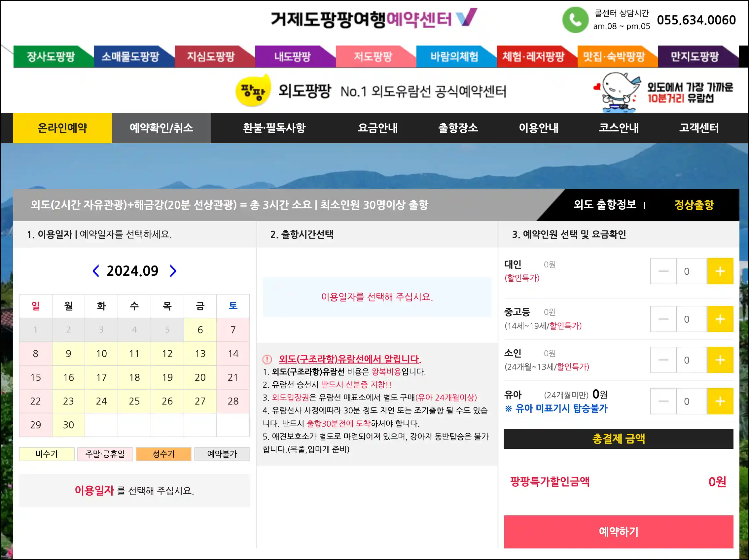749x560 pixels.
Task: Click the 2024.09 month label
Action: coord(132,271)
